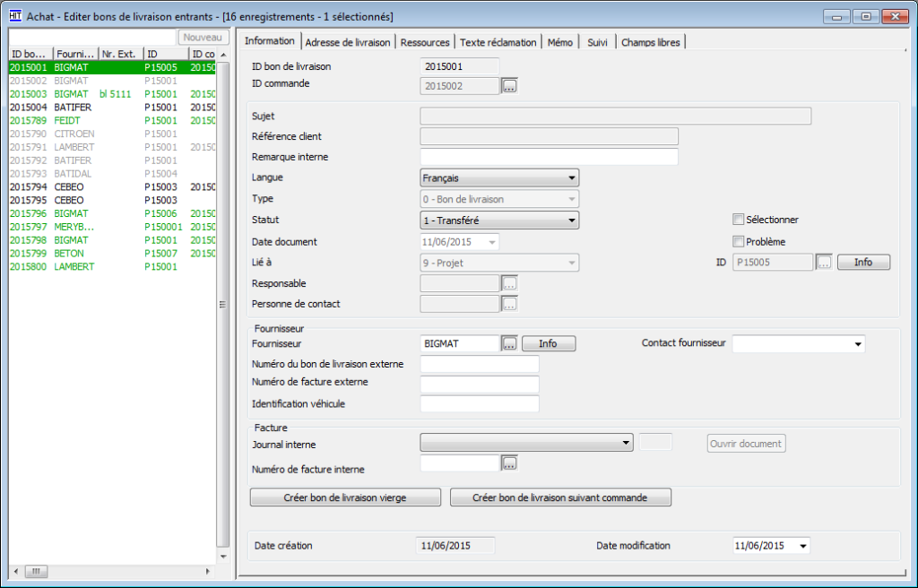Viewport: 918px width, 588px height.
Task: Click the browse button next to ID commande
Action: (509, 86)
